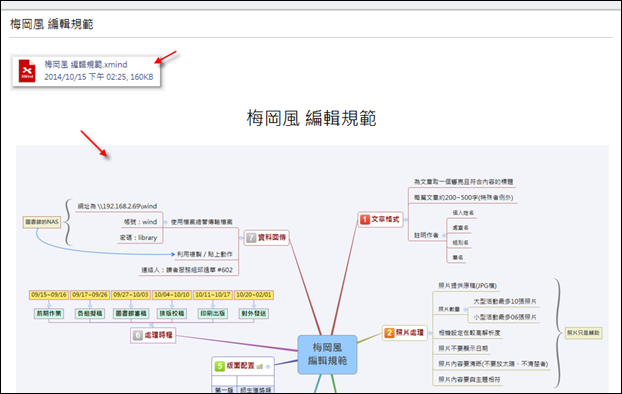This screenshot has width=622, height=394.
Task: Click the small chart icon beside 版面配置
Action: 259,366
